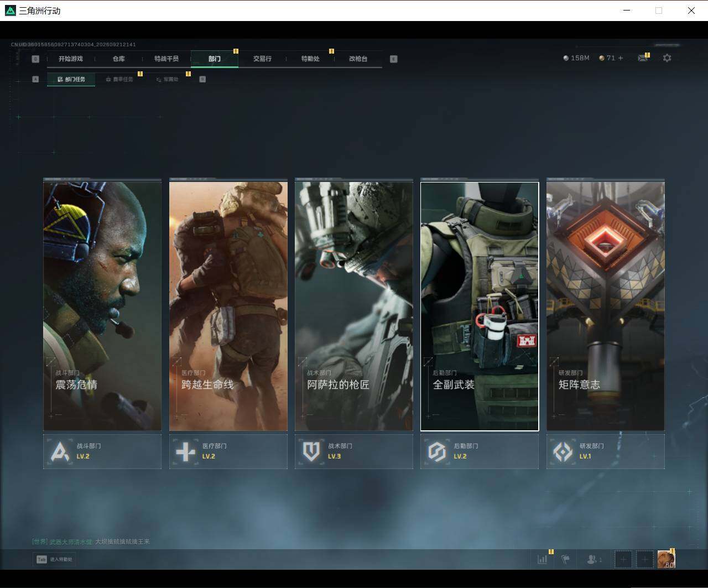Open the 全副武装 logistics department card
This screenshot has width=708, height=588.
pyautogui.click(x=480, y=306)
